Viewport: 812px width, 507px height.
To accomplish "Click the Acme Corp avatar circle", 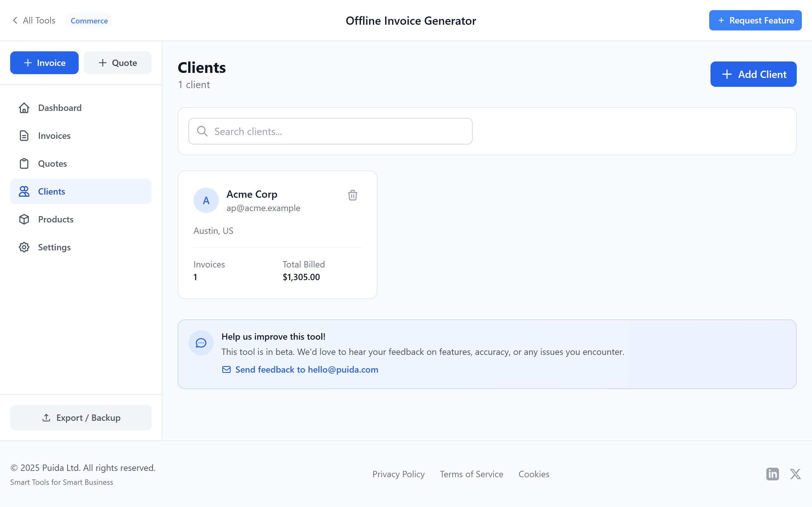I will [x=206, y=200].
